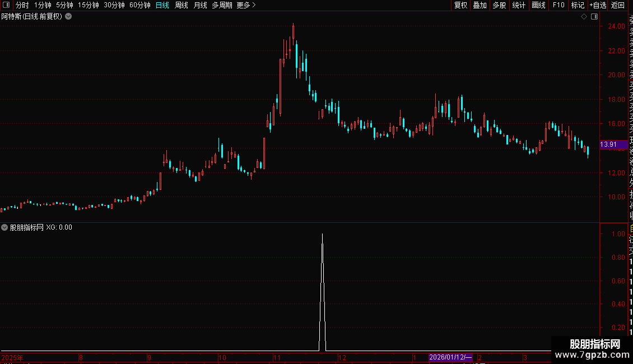Expand the 更多 periods menu
This screenshot has width=633, height=364.
click(246, 5)
